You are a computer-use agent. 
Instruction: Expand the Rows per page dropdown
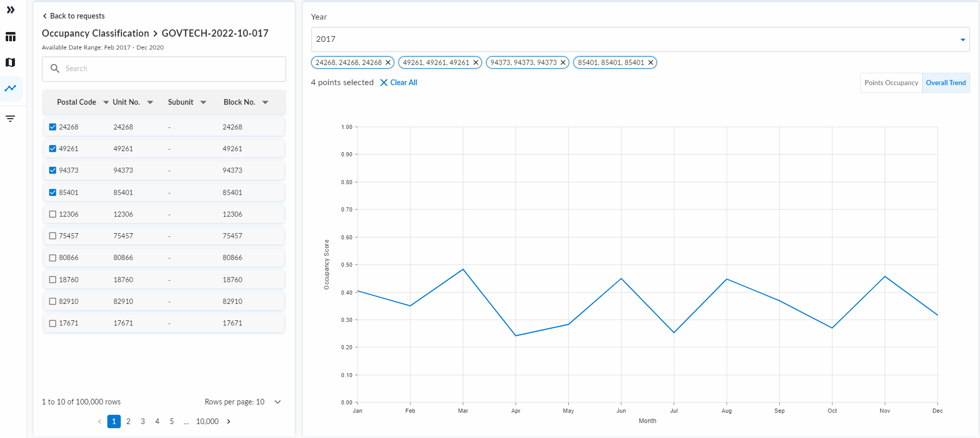(x=278, y=402)
